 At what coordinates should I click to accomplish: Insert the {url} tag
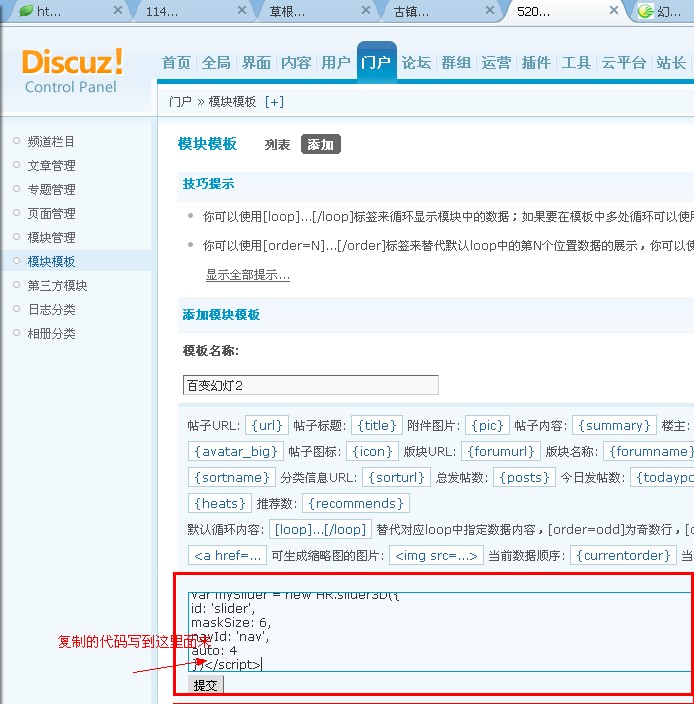[267, 425]
